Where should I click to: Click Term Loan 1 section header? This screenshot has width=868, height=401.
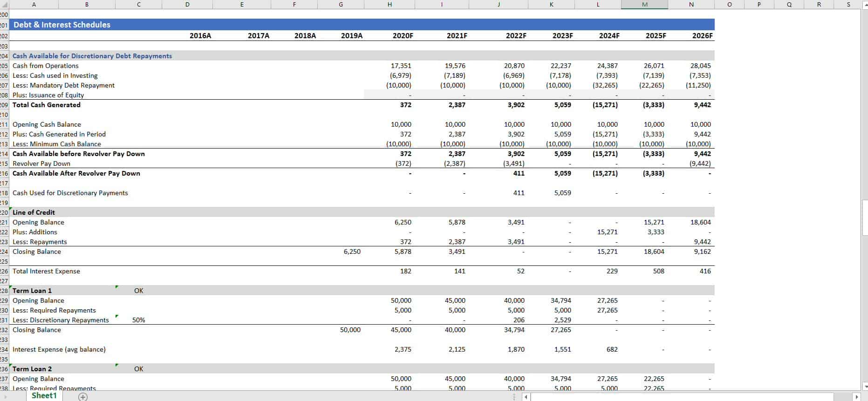pyautogui.click(x=32, y=291)
